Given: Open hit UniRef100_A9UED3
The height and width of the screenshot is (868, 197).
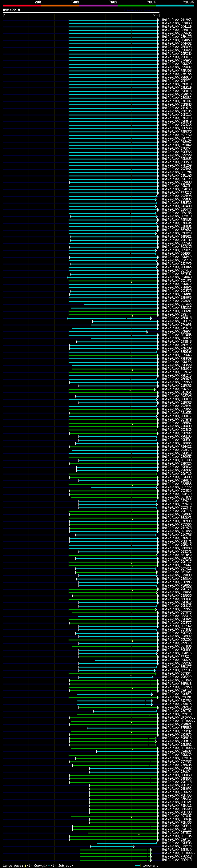Looking at the screenshot, I should coord(177,843).
